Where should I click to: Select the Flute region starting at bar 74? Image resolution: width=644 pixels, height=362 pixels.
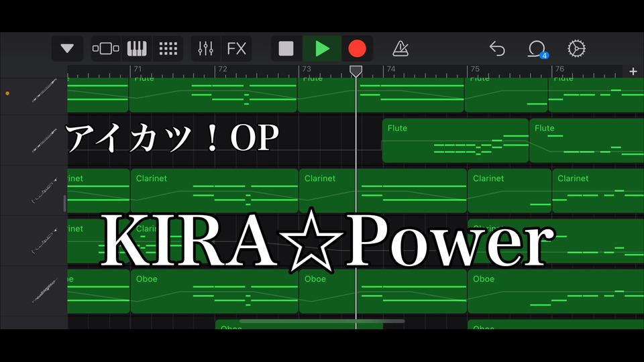(455, 140)
